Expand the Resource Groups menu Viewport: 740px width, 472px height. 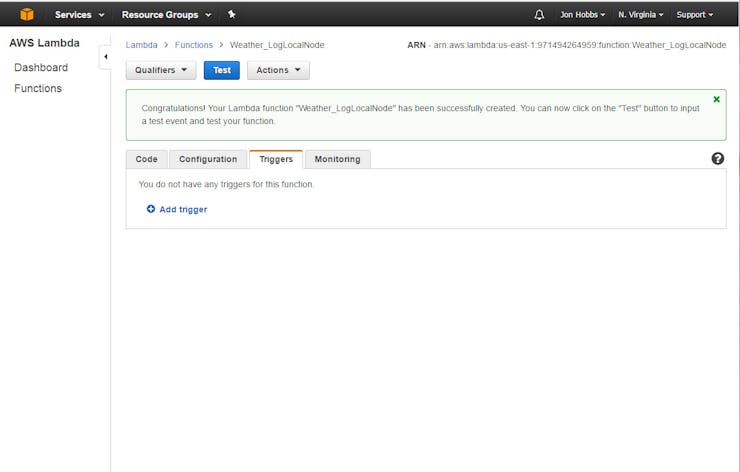pos(166,15)
